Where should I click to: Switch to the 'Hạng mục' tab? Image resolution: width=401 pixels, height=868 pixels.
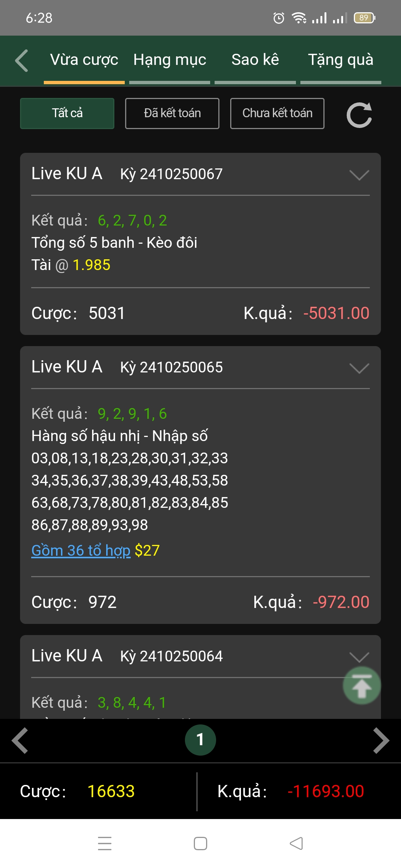[170, 60]
